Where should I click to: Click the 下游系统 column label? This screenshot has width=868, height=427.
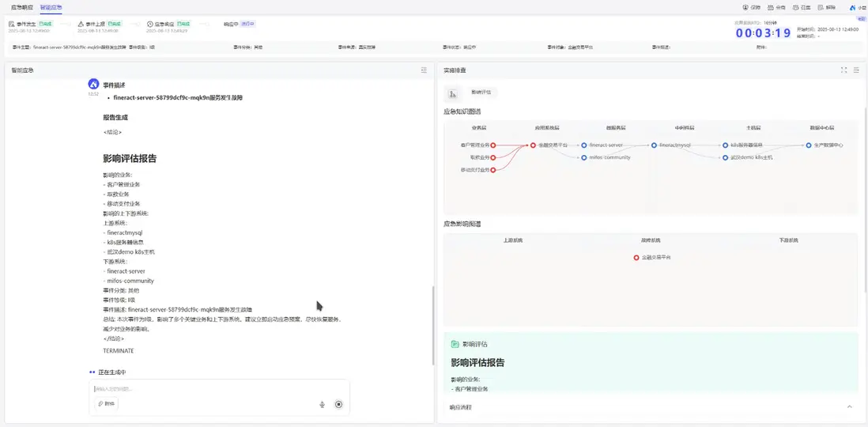(789, 240)
